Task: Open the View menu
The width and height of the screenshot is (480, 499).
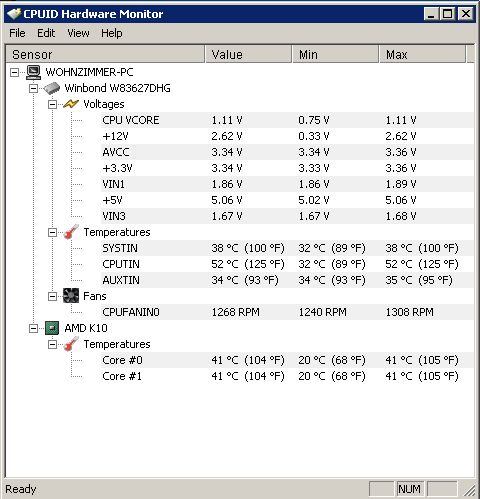Action: coord(78,33)
